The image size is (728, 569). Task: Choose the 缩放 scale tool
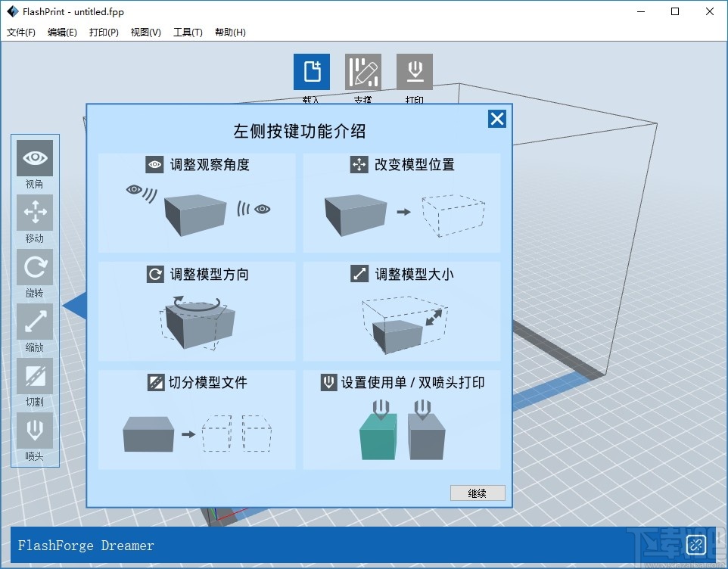34,322
